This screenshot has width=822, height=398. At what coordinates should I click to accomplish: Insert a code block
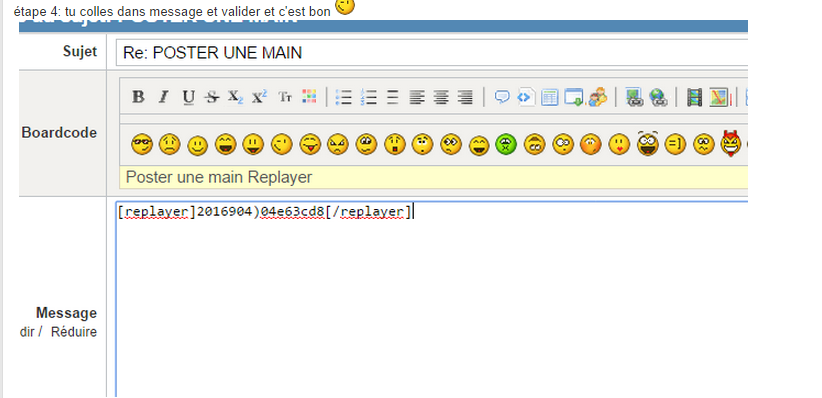click(526, 97)
